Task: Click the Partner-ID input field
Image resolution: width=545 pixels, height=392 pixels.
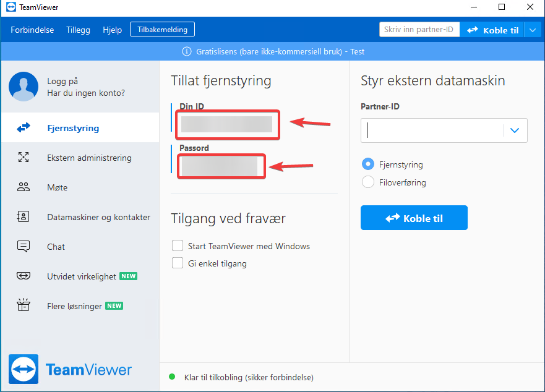Action: [444, 130]
